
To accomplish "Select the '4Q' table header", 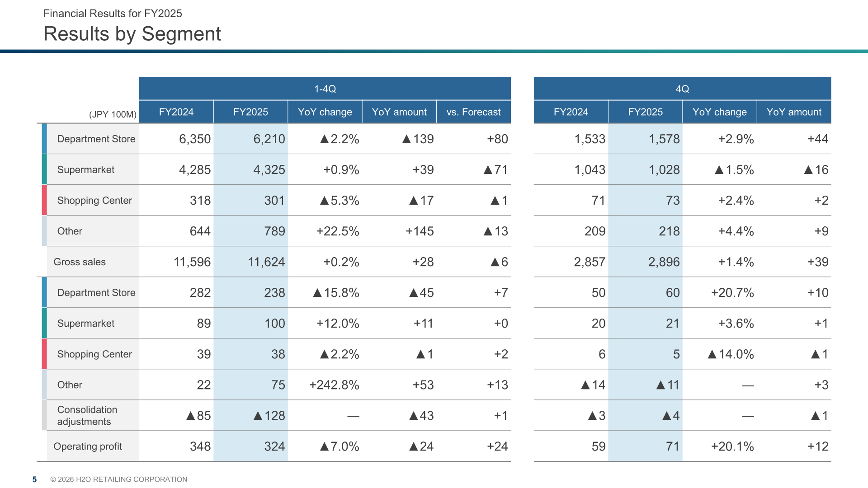I will pyautogui.click(x=682, y=89).
